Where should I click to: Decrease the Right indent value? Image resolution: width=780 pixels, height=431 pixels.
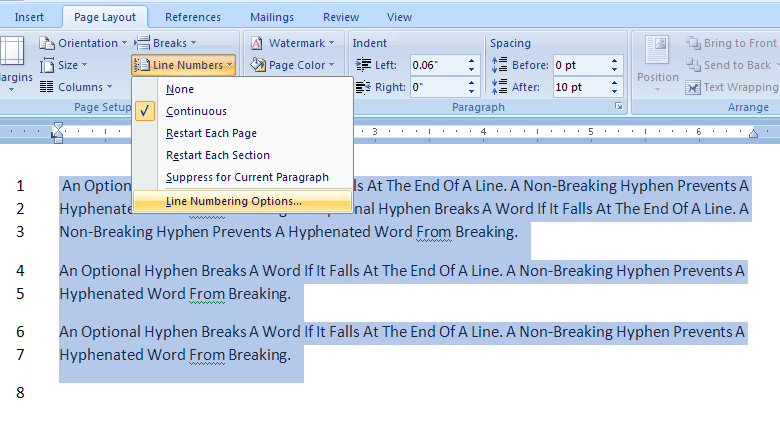[x=471, y=91]
